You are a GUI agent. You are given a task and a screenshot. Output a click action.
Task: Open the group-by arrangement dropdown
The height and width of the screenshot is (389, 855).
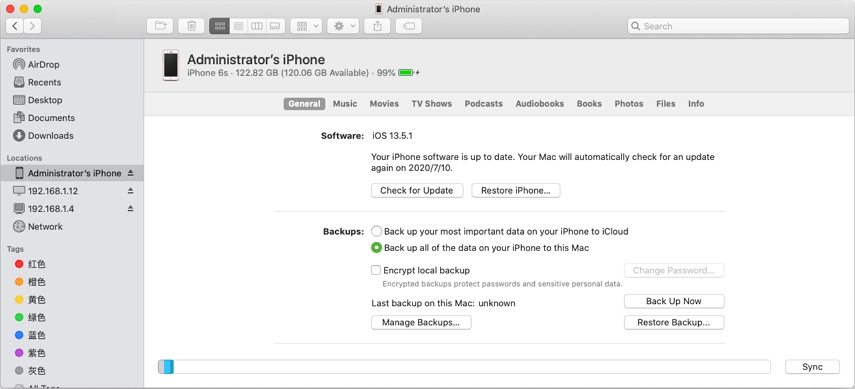(306, 26)
